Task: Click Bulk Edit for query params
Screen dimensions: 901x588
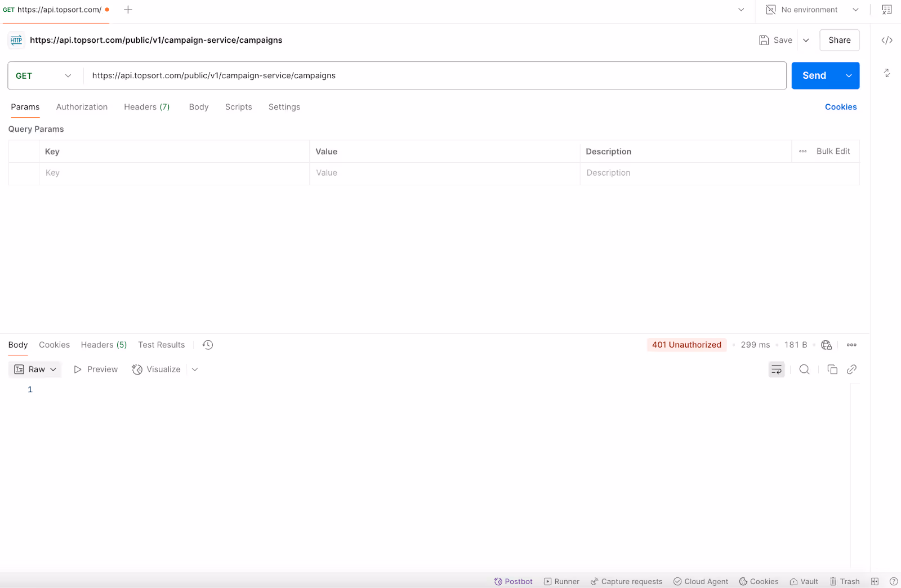Action: (x=833, y=152)
